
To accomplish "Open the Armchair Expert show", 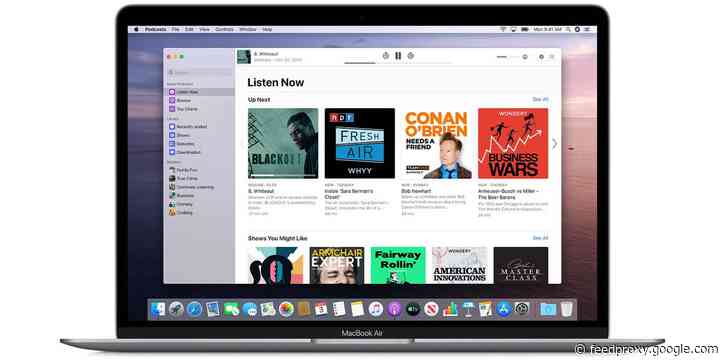I will coord(337,265).
